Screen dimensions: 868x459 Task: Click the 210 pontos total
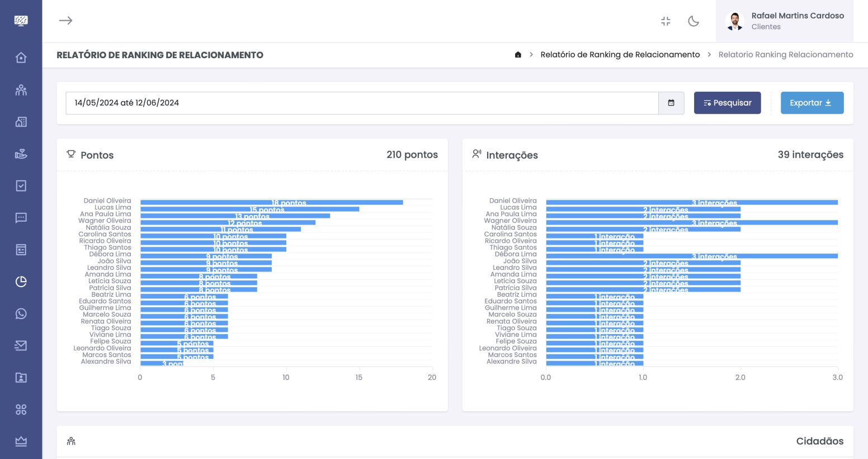pos(412,154)
